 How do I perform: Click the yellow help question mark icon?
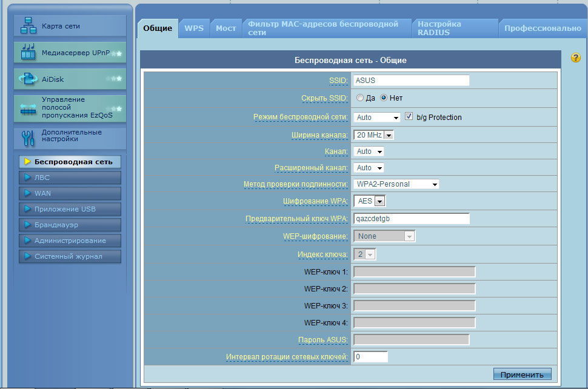point(575,58)
